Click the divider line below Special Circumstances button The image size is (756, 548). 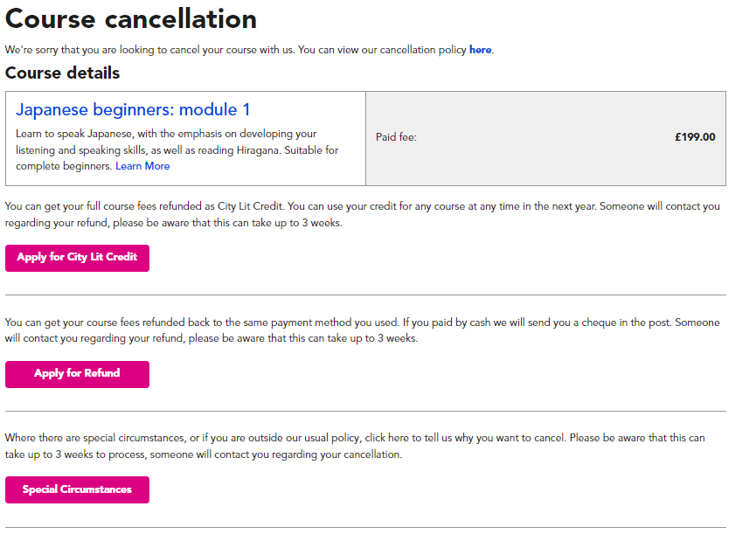point(365,527)
